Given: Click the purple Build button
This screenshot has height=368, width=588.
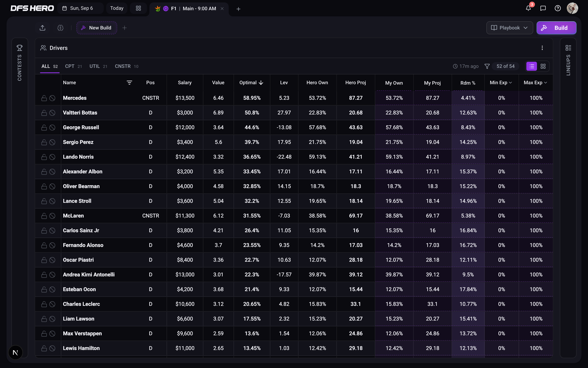Looking at the screenshot, I should (x=556, y=28).
